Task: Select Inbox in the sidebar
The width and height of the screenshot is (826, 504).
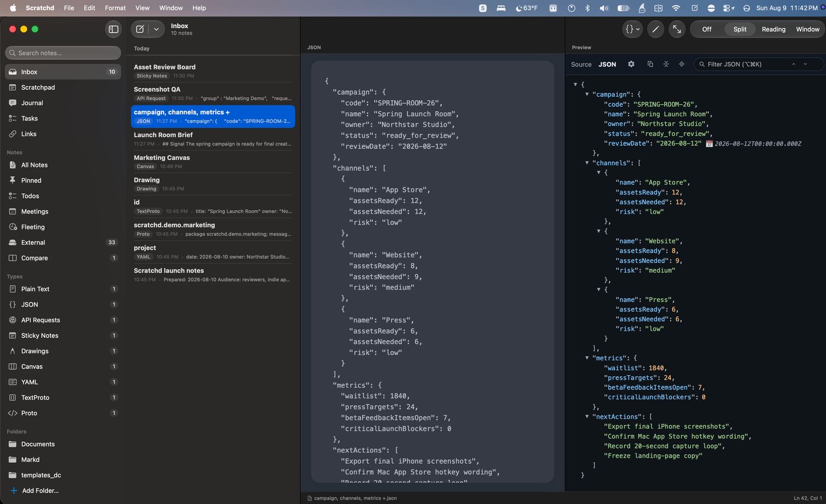Action: 63,72
